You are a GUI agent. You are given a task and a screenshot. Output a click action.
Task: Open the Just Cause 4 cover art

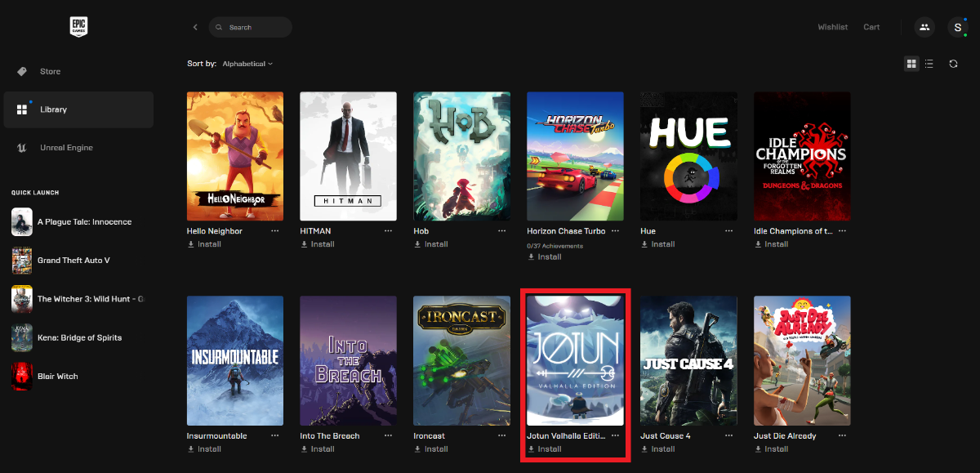[x=688, y=360]
